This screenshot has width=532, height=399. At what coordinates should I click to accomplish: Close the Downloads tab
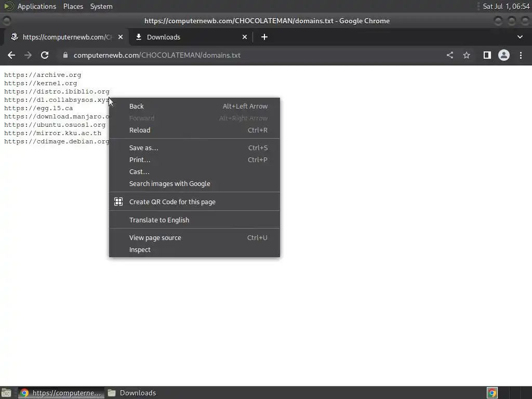click(245, 37)
